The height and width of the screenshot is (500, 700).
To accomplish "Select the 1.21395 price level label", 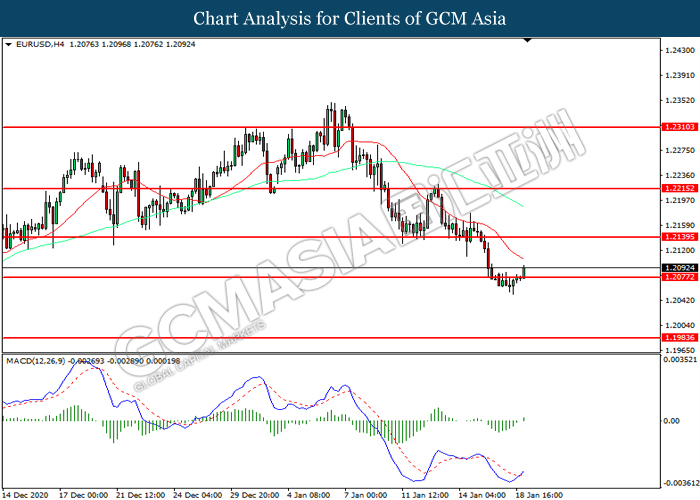I will 680,237.
